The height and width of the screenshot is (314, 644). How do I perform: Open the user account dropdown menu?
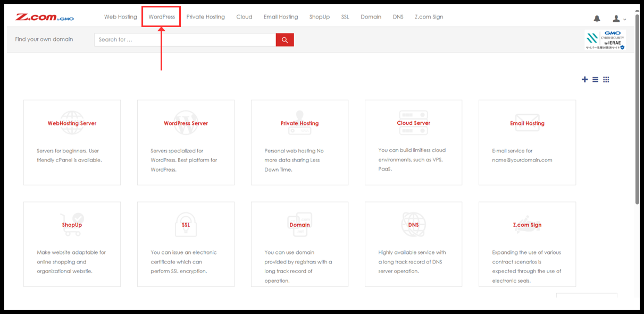coord(618,19)
